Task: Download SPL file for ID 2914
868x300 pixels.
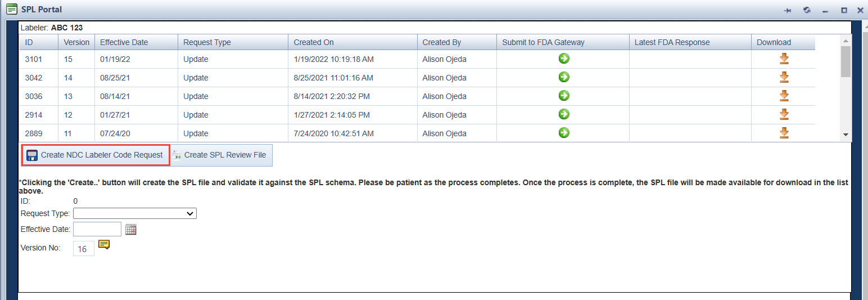Action: pyautogui.click(x=784, y=114)
